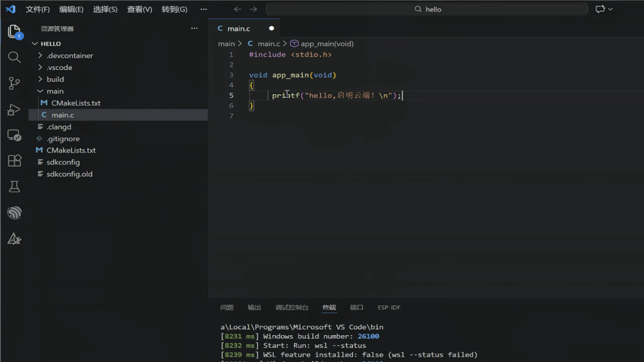
Task: Close main.c tab via unsaved dot
Action: (x=271, y=29)
